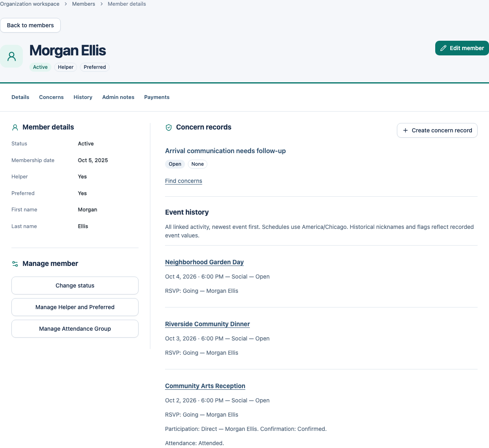Open the Find concerns link
The height and width of the screenshot is (448, 489).
tap(183, 181)
